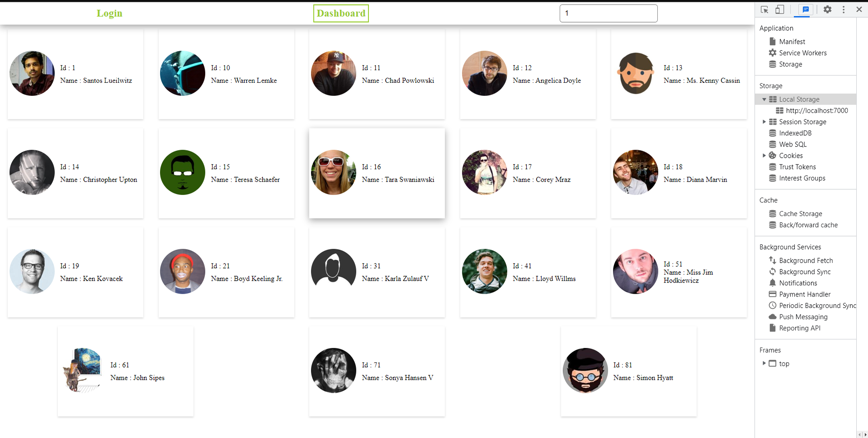Expand the Session Storage arrow
This screenshot has height=438, width=868.
pyautogui.click(x=764, y=122)
